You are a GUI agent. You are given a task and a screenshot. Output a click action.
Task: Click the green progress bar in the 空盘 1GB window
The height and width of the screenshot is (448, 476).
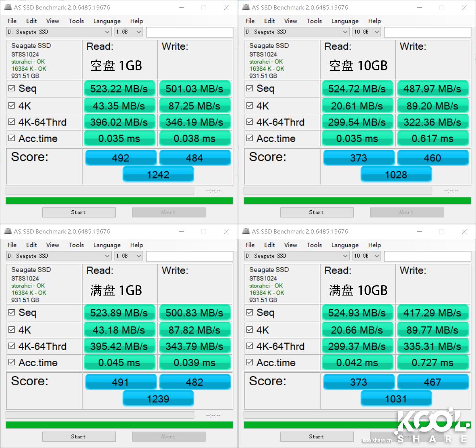click(x=119, y=201)
